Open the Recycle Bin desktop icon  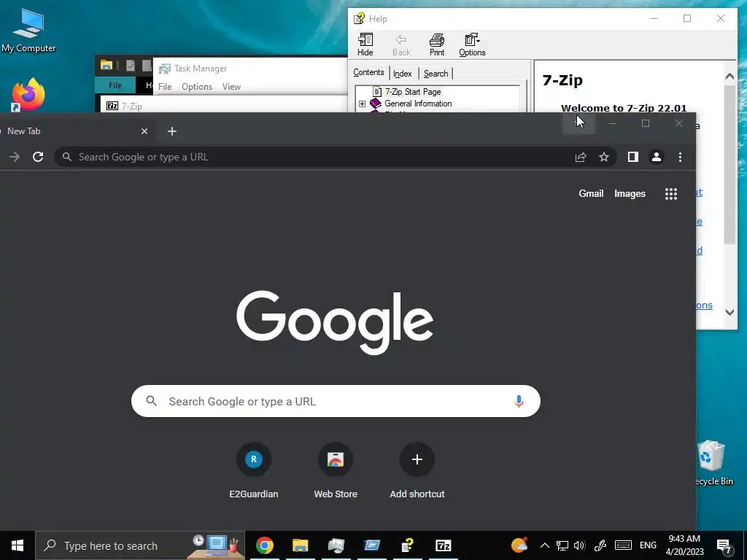(713, 462)
